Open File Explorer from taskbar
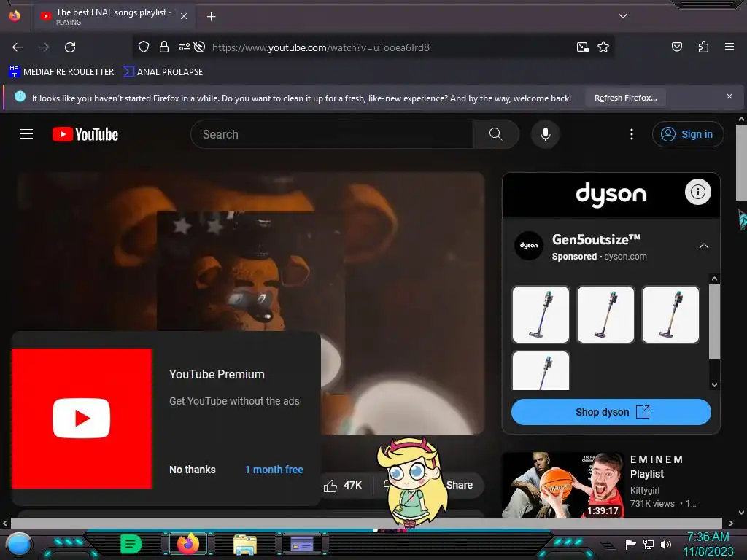 coord(245,544)
